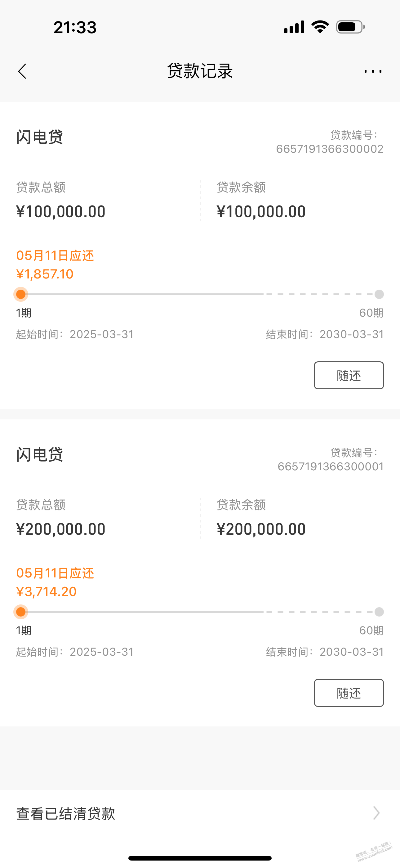The height and width of the screenshot is (868, 400).
Task: Select orange period-1 marker on first loan
Action: click(21, 294)
